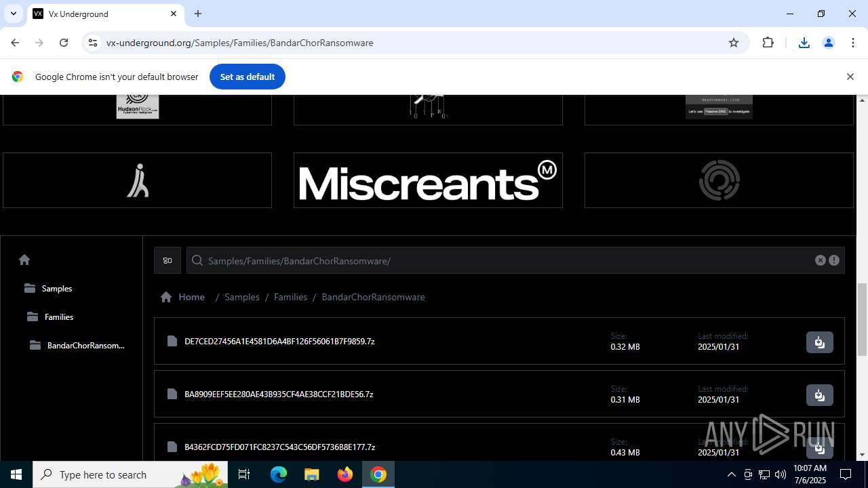Open the Families folder in sidebar
Viewport: 868px width, 488px height.
[x=50, y=317]
